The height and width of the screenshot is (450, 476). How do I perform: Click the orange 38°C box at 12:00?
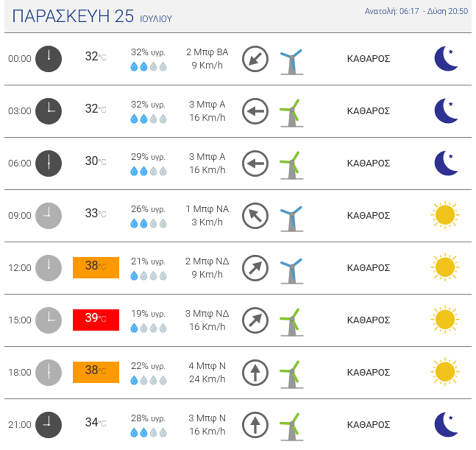point(96,267)
